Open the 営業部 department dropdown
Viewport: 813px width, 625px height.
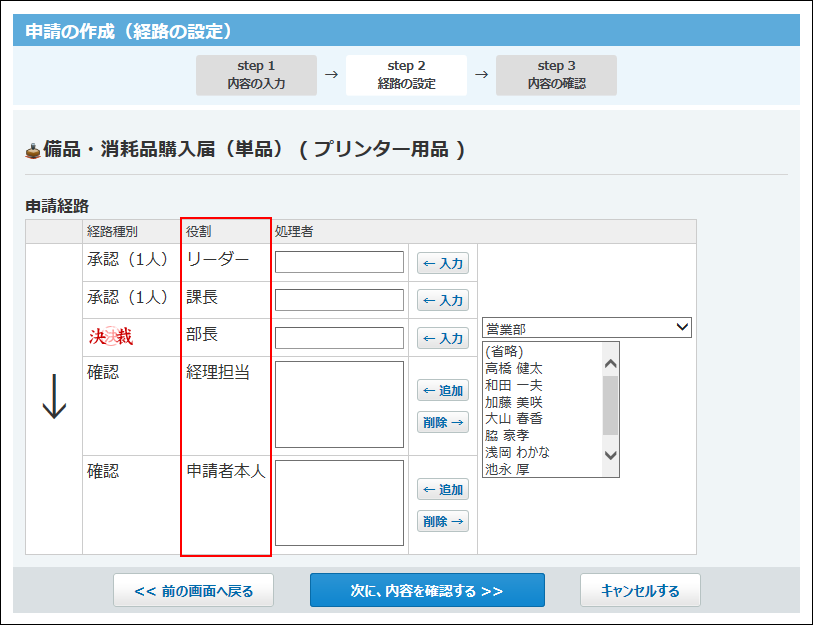tap(586, 328)
